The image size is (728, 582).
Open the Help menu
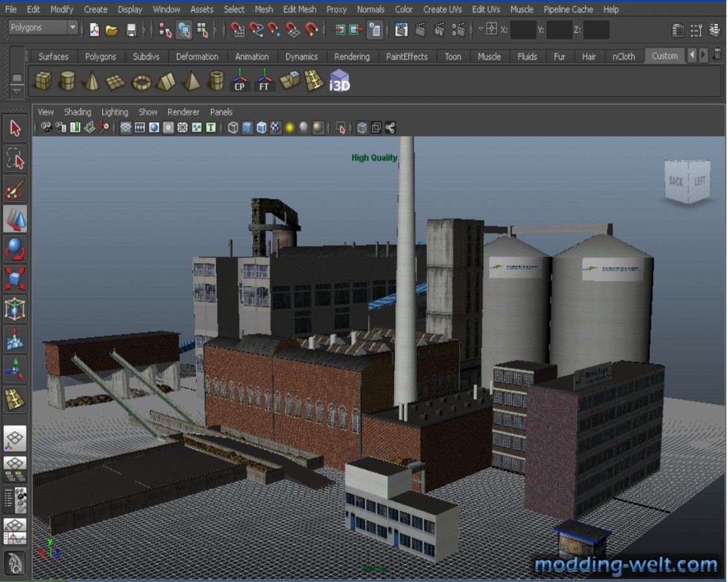(610, 9)
